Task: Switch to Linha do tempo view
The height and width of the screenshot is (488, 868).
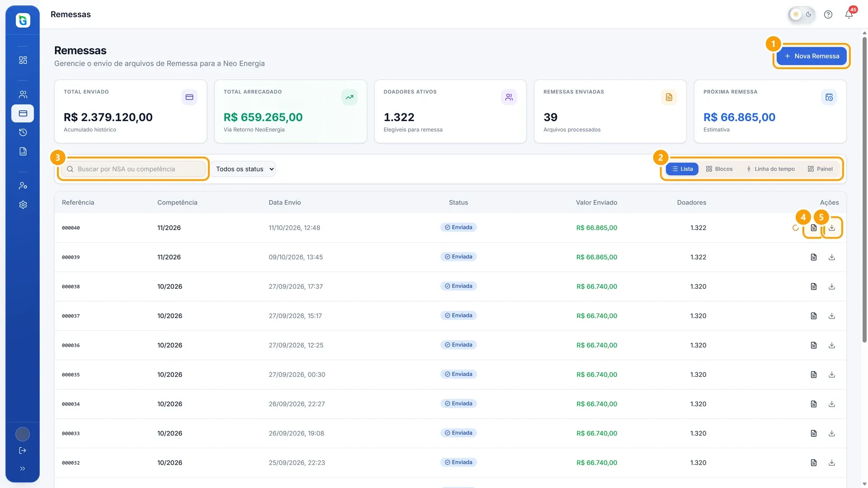Action: click(770, 169)
